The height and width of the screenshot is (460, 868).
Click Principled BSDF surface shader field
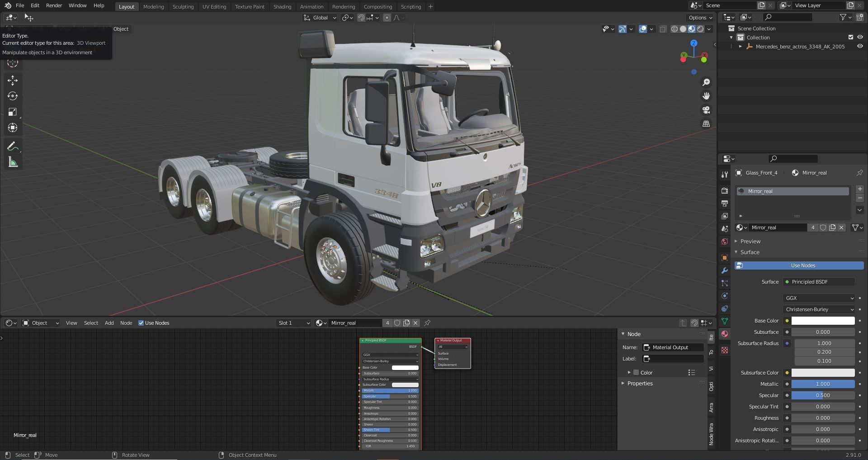pos(819,282)
